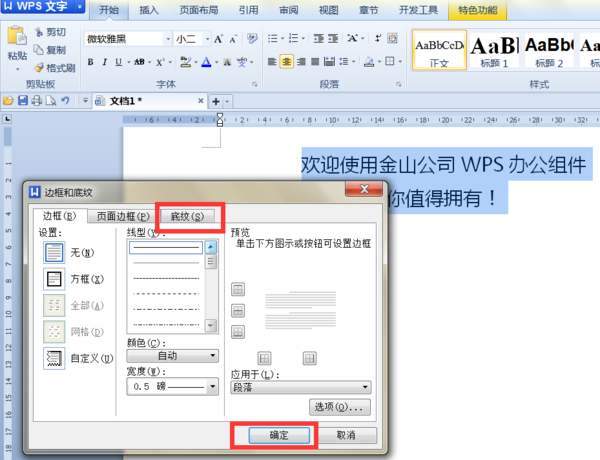Open the Color (颜色) 自动 dropdown

coord(173,356)
